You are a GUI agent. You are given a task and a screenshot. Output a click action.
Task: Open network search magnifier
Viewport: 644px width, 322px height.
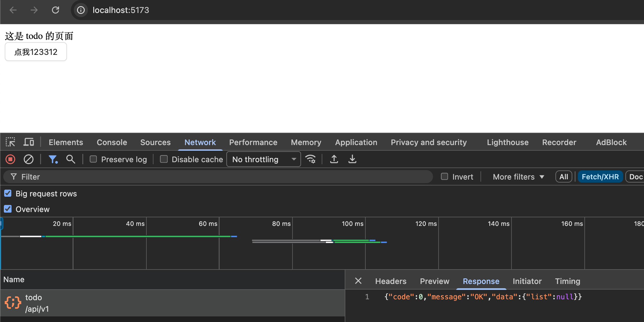tap(71, 159)
